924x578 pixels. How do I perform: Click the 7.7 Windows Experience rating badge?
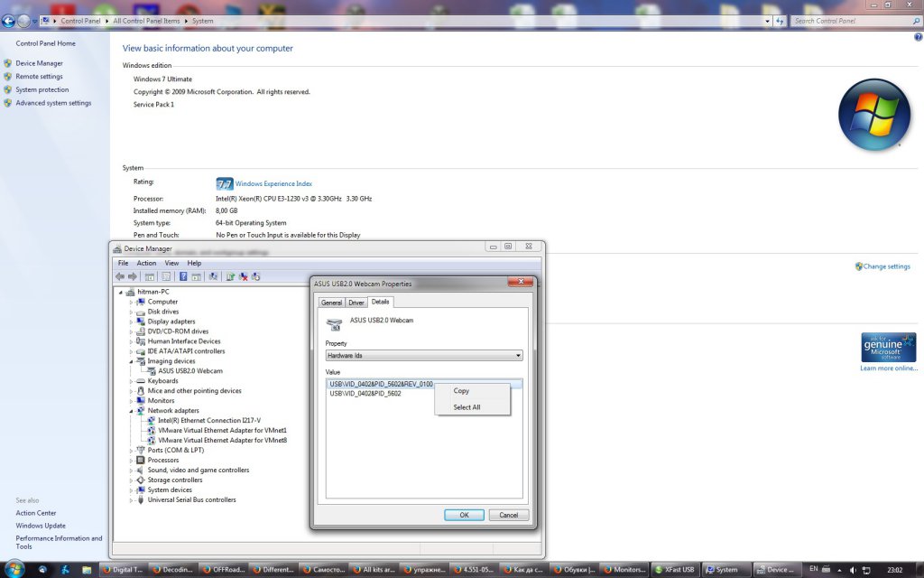click(225, 184)
